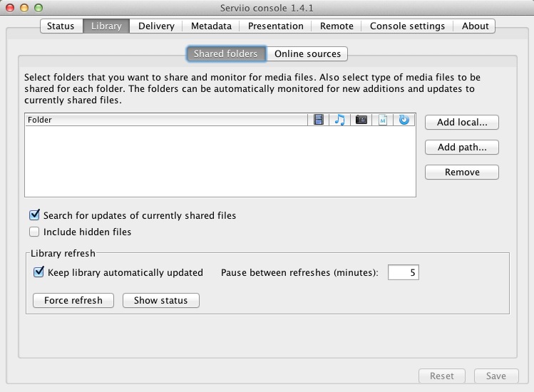534x392 pixels.
Task: Click the music note column icon
Action: tap(340, 120)
